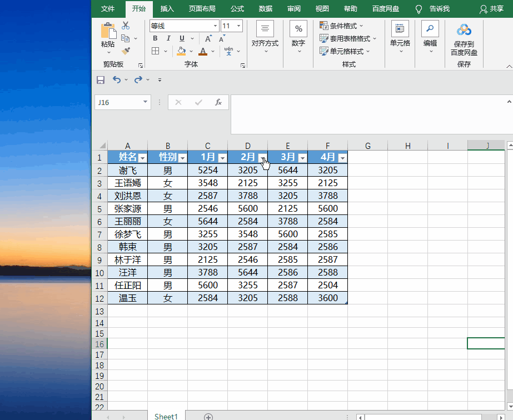Click the Copy icon in clipboard group
Screen dimensions: 513x420
pos(125,38)
